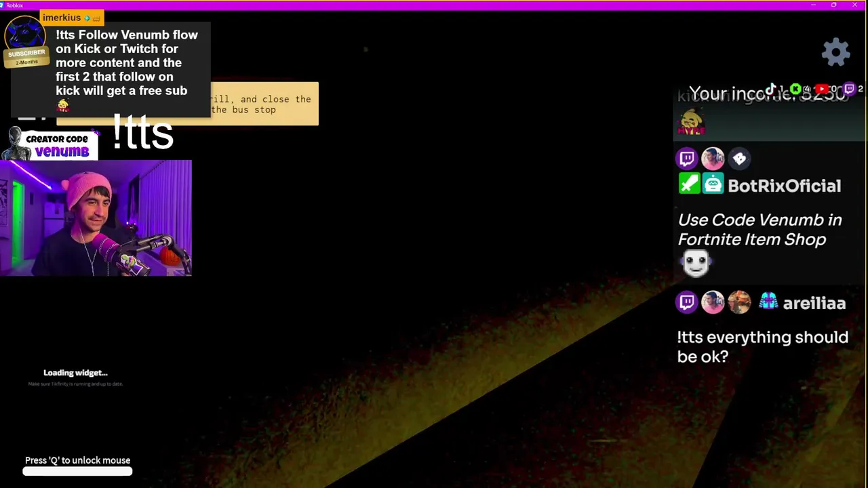
Task: Click the teal robot badge beside BotRixOficial
Action: 713,184
